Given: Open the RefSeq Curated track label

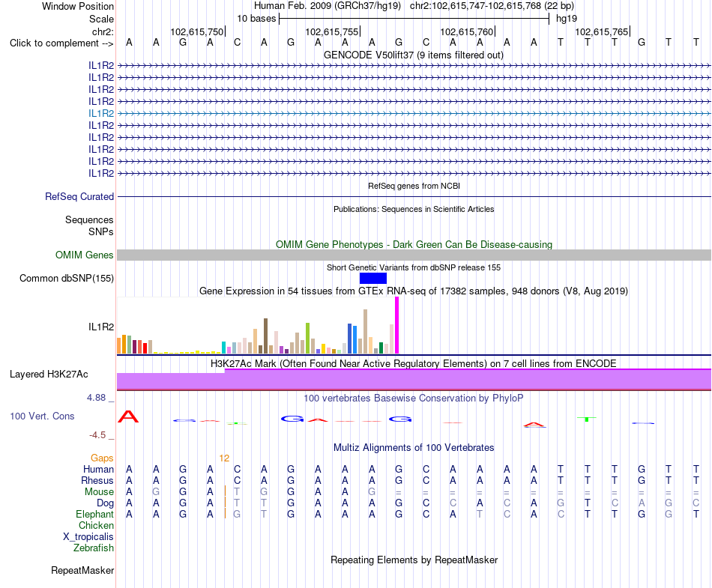Looking at the screenshot, I should [x=79, y=196].
